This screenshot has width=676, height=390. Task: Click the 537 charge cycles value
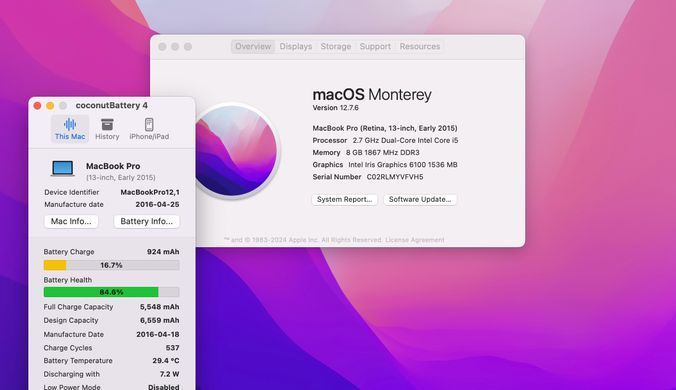click(172, 348)
